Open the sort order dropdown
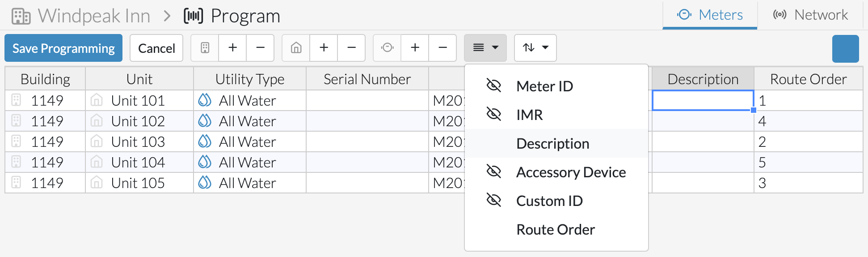This screenshot has width=868, height=257. [535, 48]
